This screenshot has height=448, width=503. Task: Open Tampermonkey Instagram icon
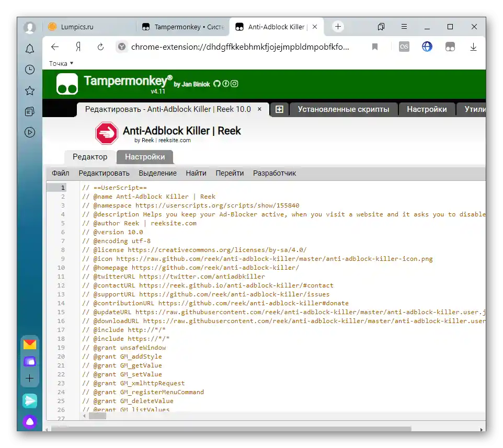point(234,84)
